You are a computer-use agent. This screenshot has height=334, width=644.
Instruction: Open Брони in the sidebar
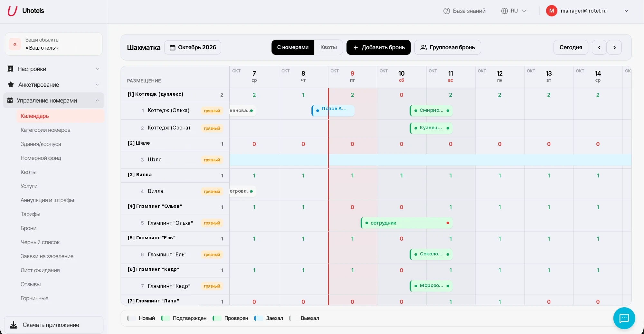(x=28, y=228)
